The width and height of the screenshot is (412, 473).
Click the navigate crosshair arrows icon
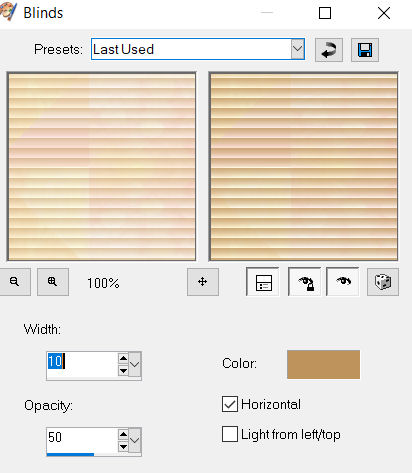(x=203, y=282)
